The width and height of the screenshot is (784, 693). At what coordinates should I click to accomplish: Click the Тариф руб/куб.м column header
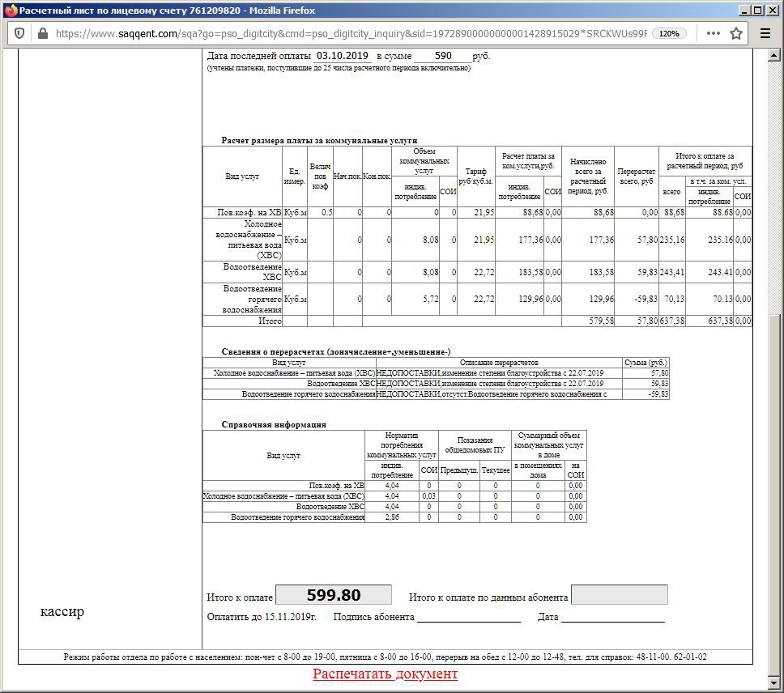tap(475, 176)
